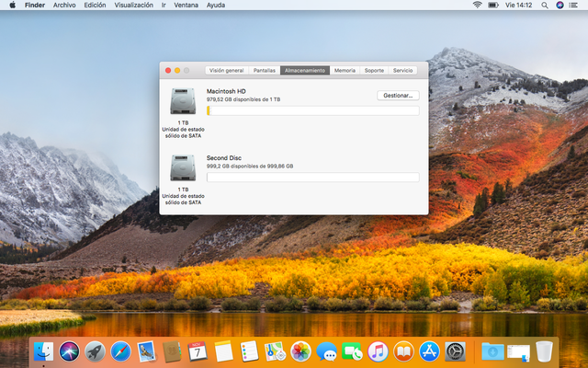Launch Siri from the Dock
The image size is (588, 368).
coord(69,351)
